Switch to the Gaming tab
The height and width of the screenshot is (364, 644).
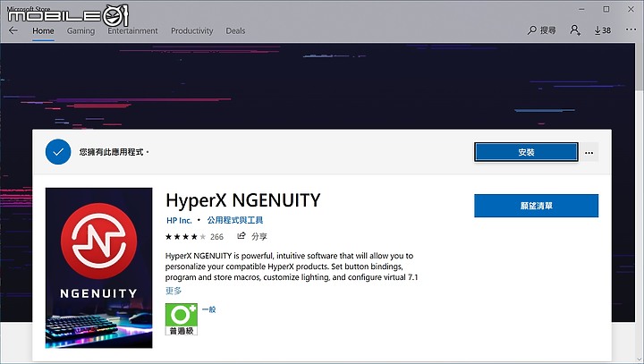80,30
